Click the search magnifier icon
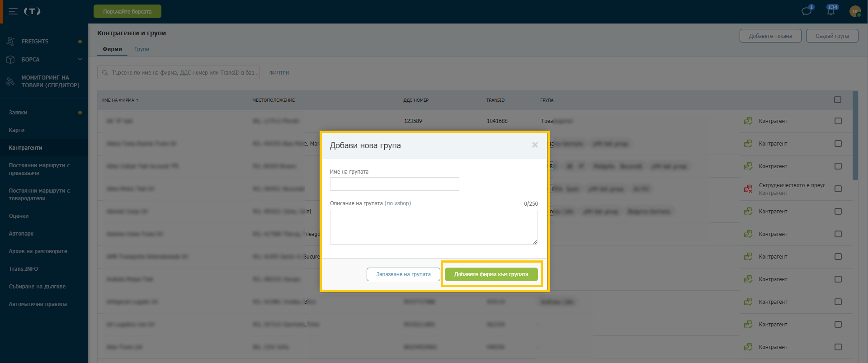Viewport: 868px width, 363px height. pyautogui.click(x=105, y=73)
